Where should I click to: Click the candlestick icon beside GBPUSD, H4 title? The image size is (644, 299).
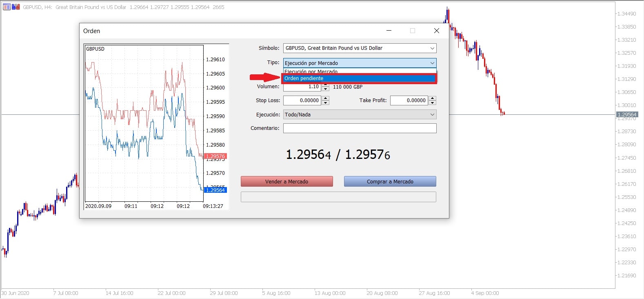point(16,7)
